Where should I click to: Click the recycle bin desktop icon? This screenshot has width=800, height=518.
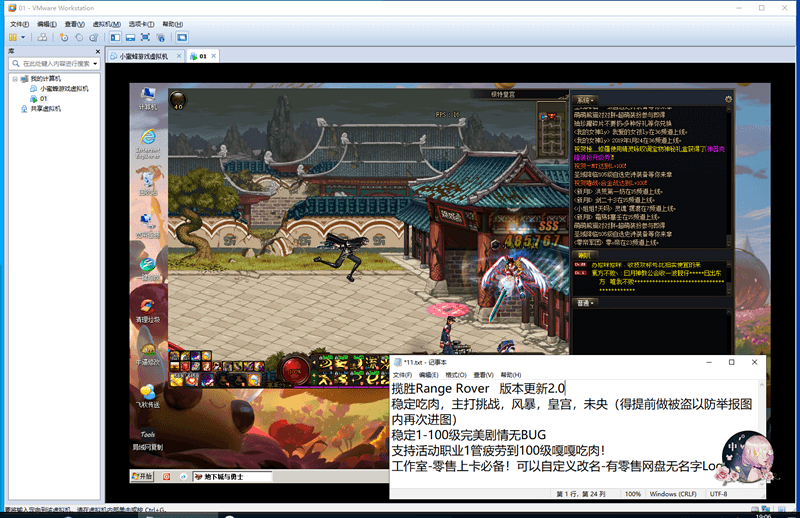tap(148, 183)
